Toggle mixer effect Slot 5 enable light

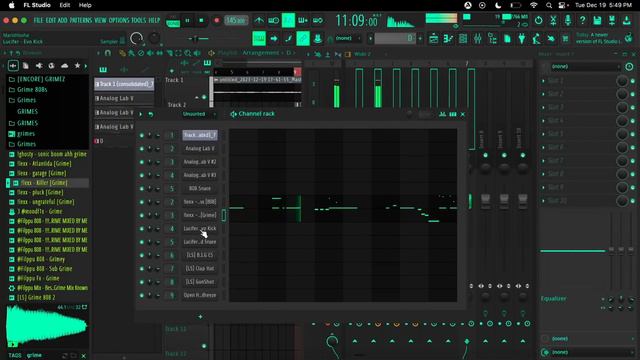tap(633, 134)
